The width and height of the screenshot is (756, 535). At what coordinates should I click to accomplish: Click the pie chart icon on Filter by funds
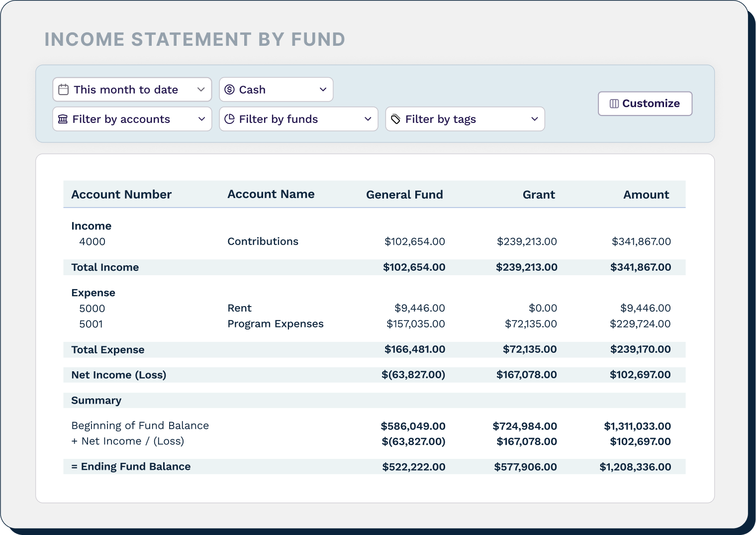click(229, 119)
